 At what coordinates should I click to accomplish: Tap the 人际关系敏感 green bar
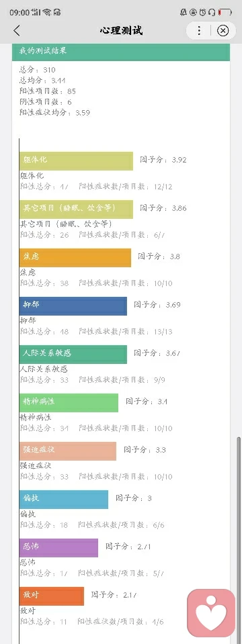(x=73, y=355)
